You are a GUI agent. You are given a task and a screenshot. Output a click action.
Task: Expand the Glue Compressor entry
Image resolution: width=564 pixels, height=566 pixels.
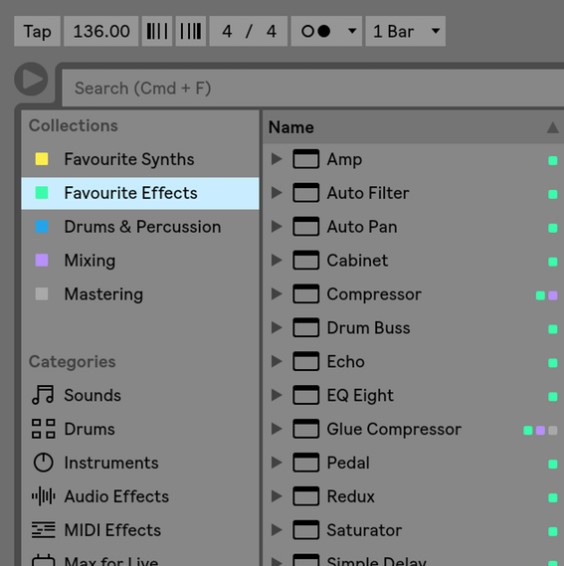click(x=277, y=429)
